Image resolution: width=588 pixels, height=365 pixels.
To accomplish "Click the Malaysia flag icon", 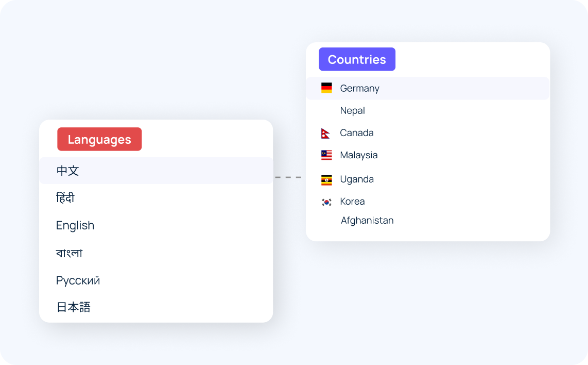I will point(326,155).
